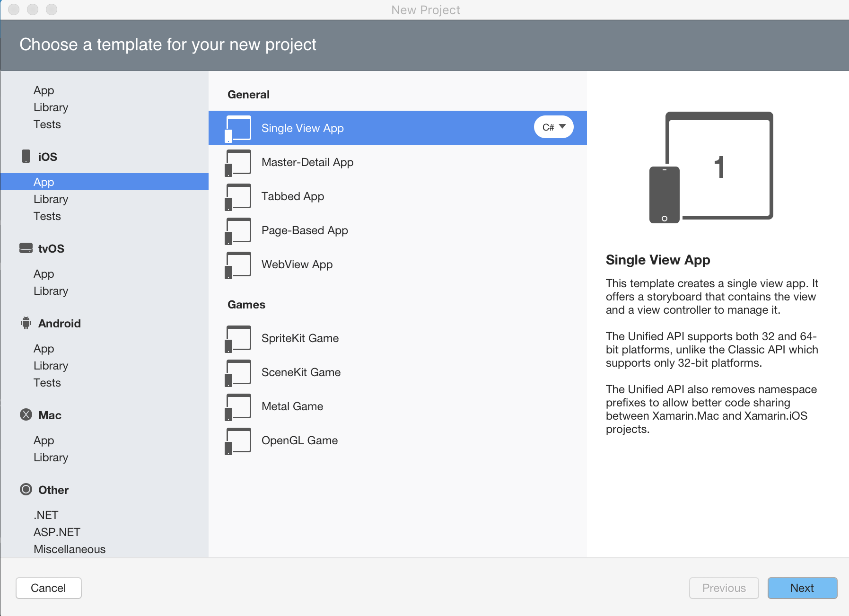Select Tests under the Android section
Screen dimensions: 849x616
tap(47, 382)
